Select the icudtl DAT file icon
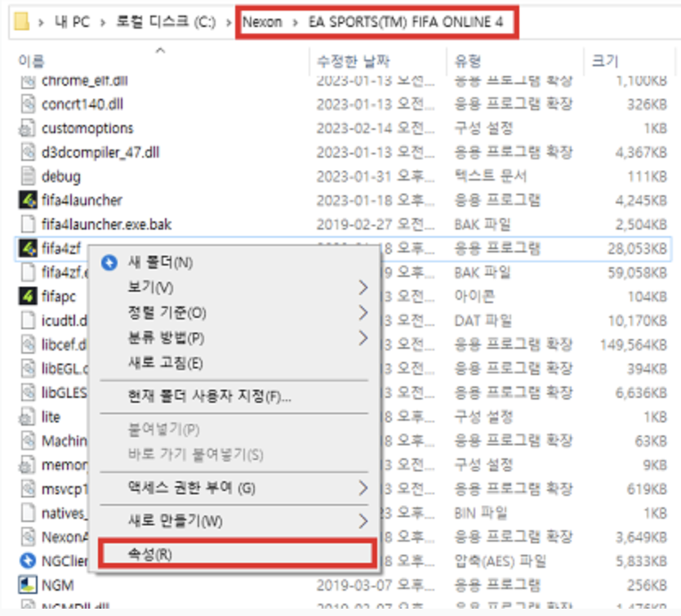This screenshot has width=681, height=616. click(x=28, y=320)
